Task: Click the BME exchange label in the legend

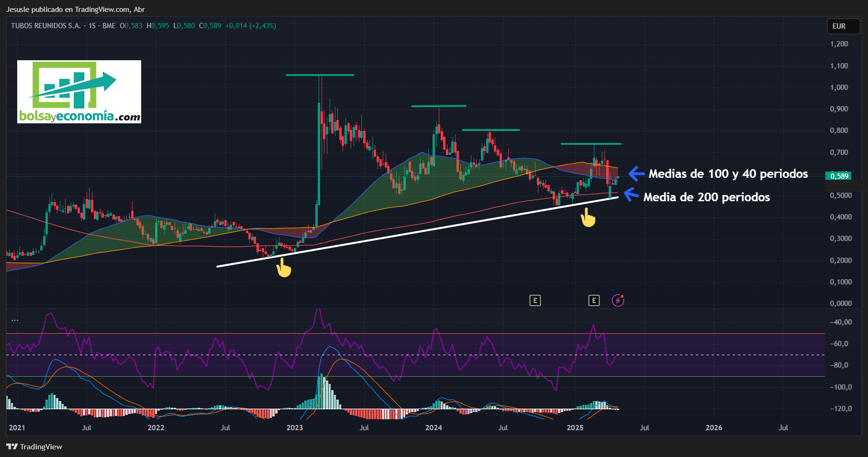Action: pos(109,26)
